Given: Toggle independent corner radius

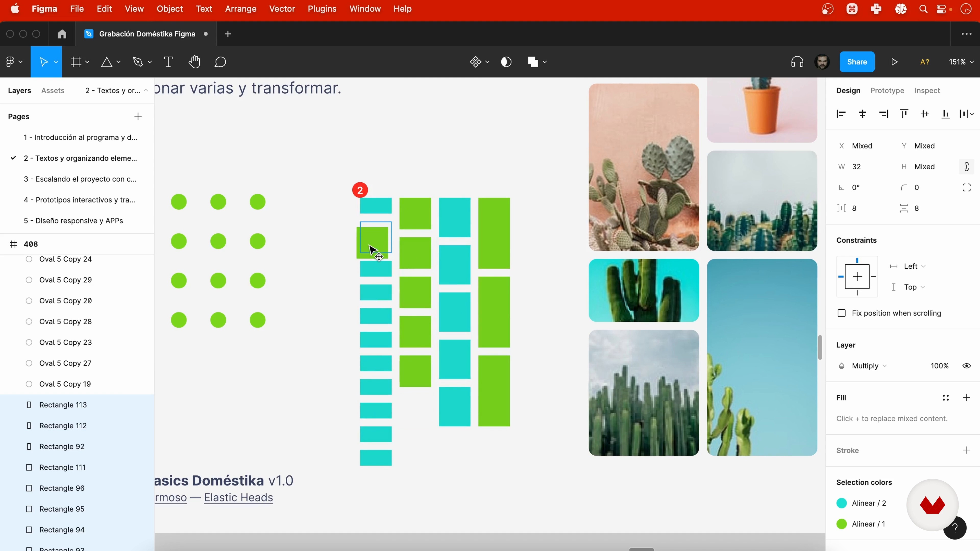Looking at the screenshot, I should coord(966,187).
